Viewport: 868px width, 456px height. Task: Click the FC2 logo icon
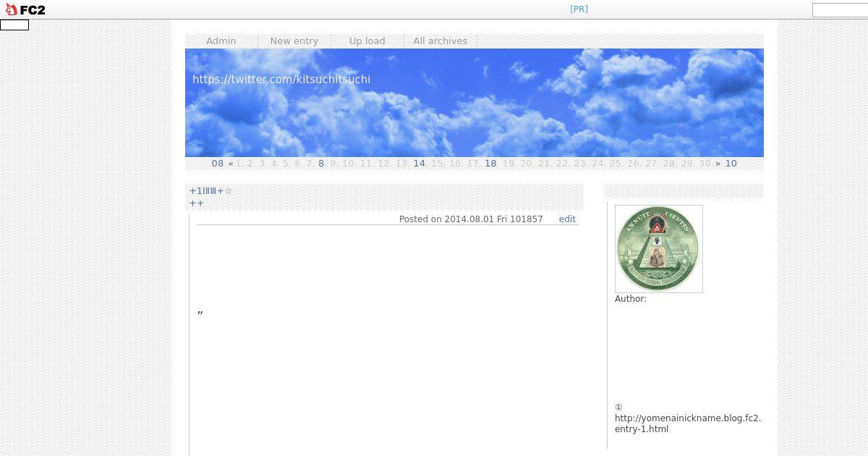click(25, 9)
